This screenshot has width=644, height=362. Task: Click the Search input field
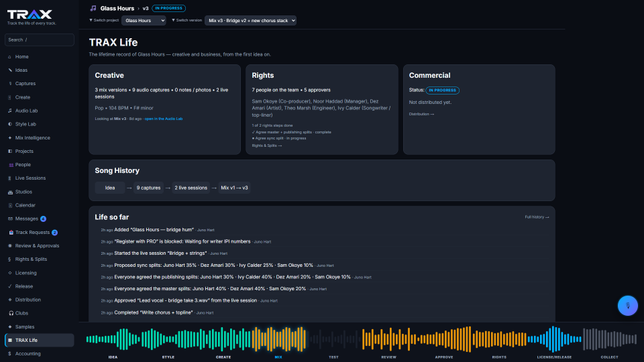[x=40, y=40]
